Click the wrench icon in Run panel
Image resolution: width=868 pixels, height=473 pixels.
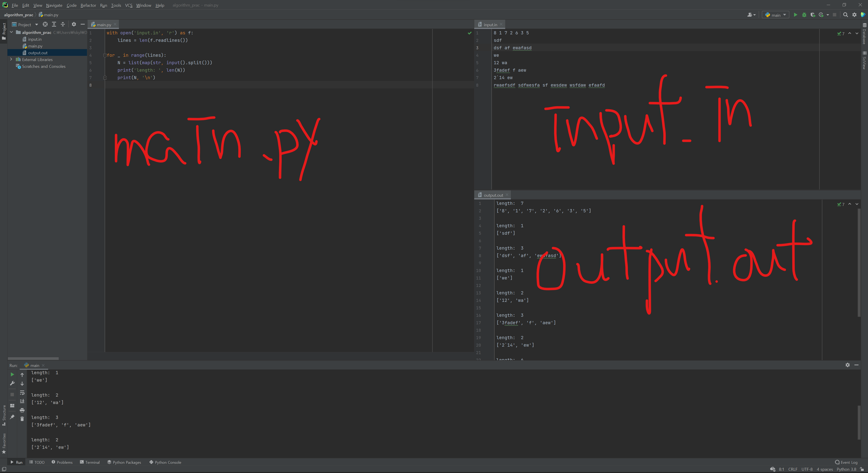[x=12, y=383]
